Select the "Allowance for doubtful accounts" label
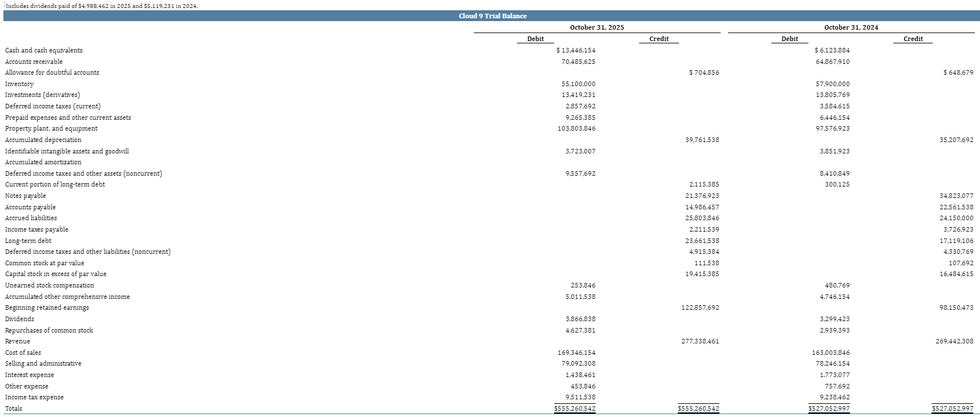The width and height of the screenshot is (980, 417). coord(52,72)
